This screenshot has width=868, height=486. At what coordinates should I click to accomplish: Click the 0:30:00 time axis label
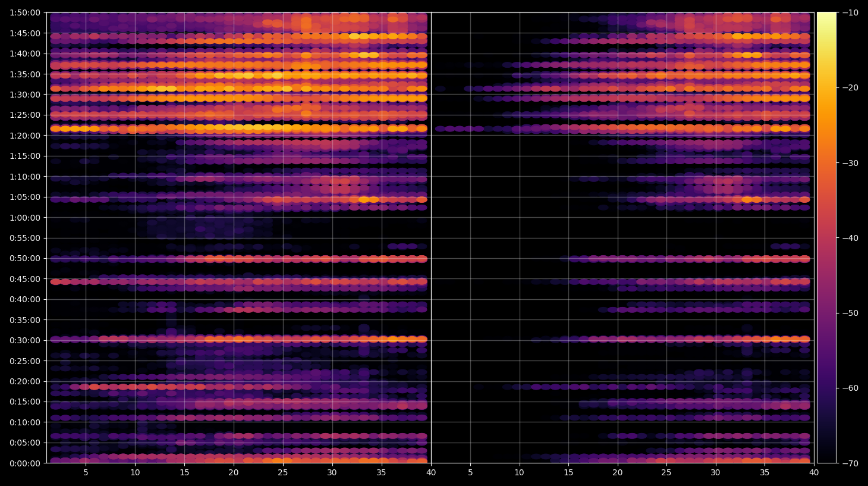(25, 340)
